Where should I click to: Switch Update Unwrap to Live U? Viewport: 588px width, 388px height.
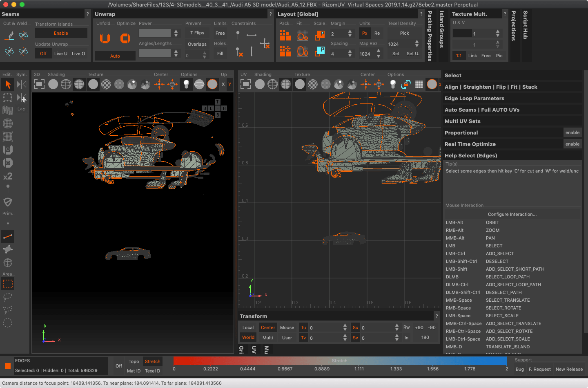[61, 54]
